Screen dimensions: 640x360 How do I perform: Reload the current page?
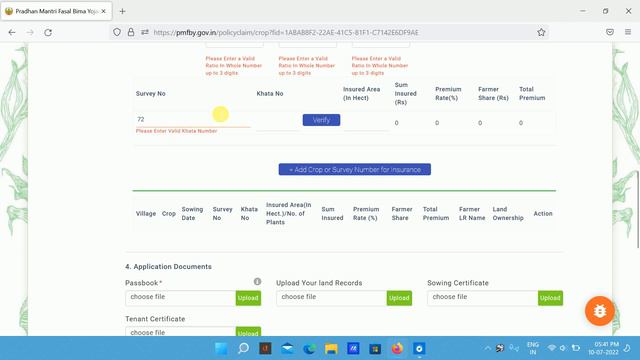[x=48, y=32]
